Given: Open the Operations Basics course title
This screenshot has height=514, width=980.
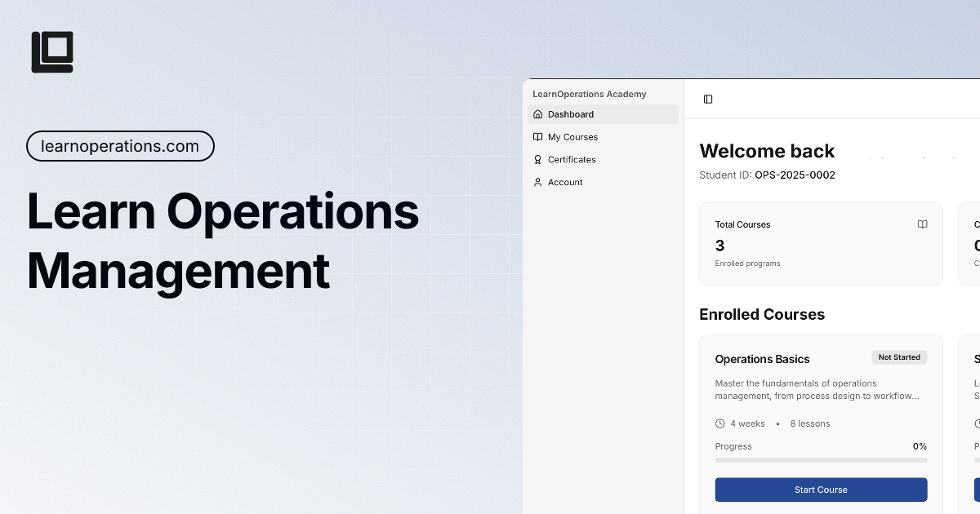Looking at the screenshot, I should coord(762,359).
